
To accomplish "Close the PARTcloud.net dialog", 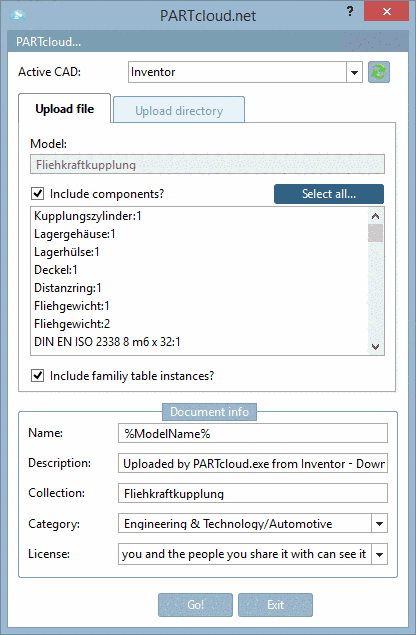I will (386, 11).
